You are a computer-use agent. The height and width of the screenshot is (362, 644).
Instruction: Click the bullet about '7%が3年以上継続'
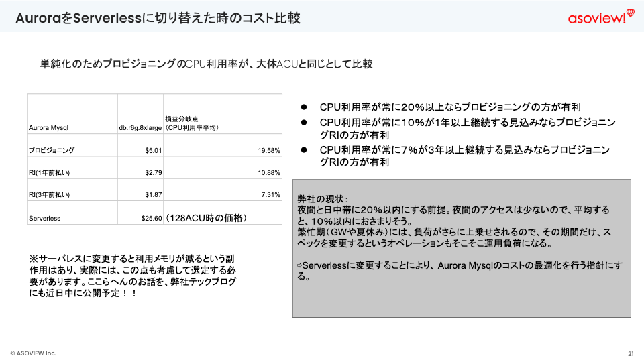tap(464, 156)
